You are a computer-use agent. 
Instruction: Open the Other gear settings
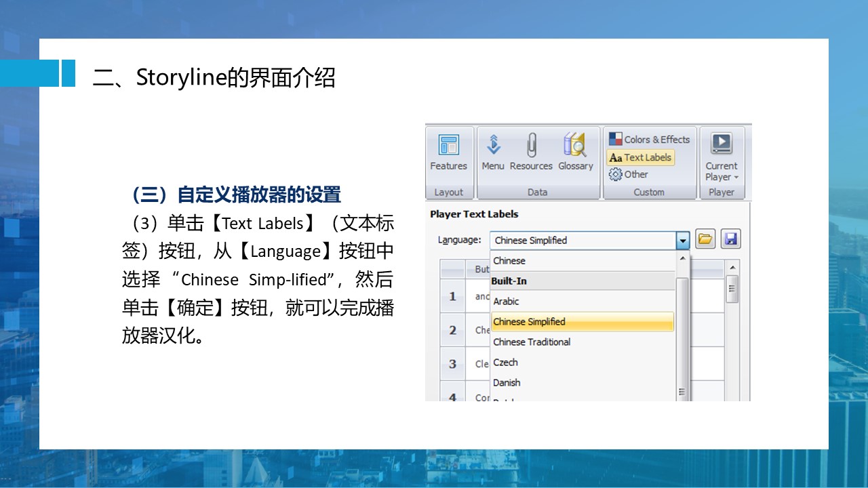coord(629,174)
